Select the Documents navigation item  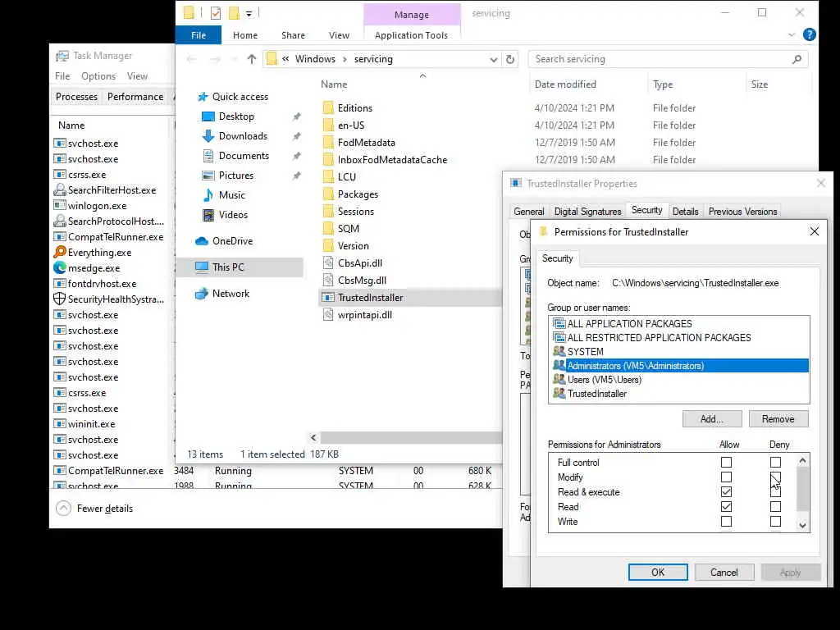coord(244,156)
